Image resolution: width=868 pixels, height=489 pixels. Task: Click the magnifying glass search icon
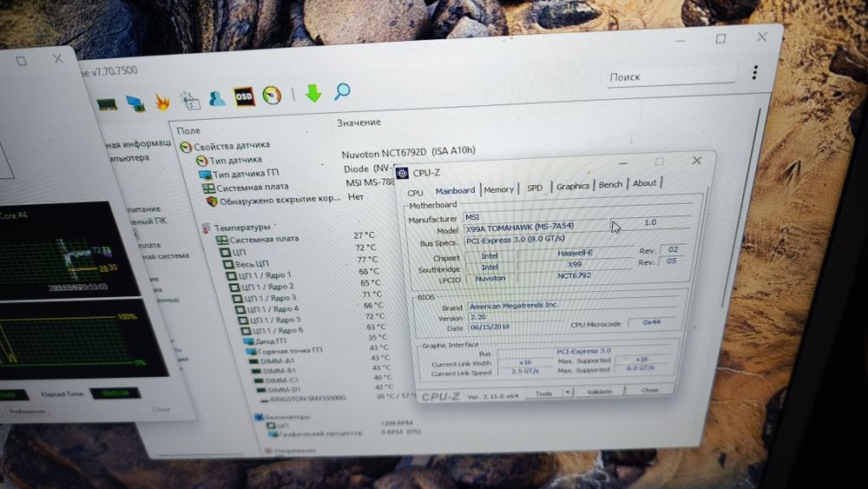[x=342, y=91]
